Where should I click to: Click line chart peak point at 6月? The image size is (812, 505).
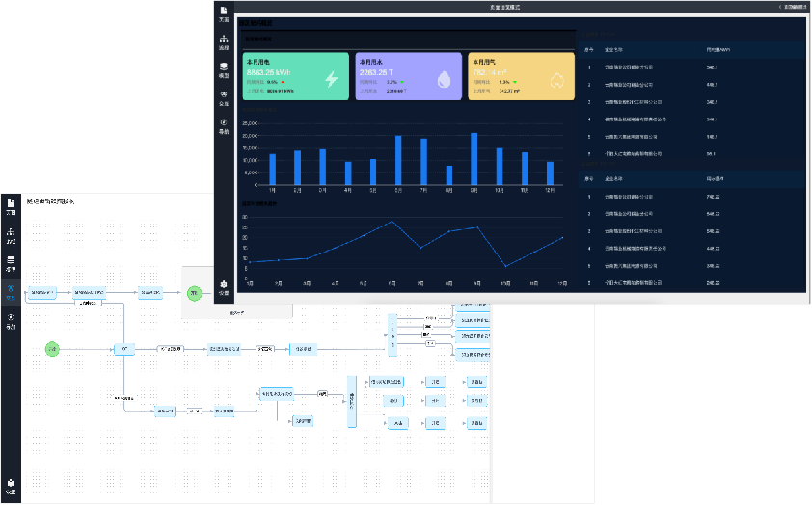(392, 221)
